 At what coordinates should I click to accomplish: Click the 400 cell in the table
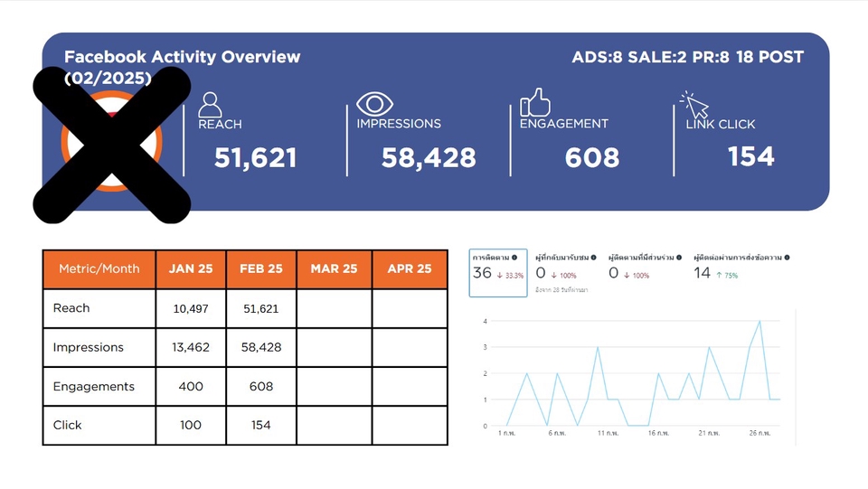(x=191, y=386)
